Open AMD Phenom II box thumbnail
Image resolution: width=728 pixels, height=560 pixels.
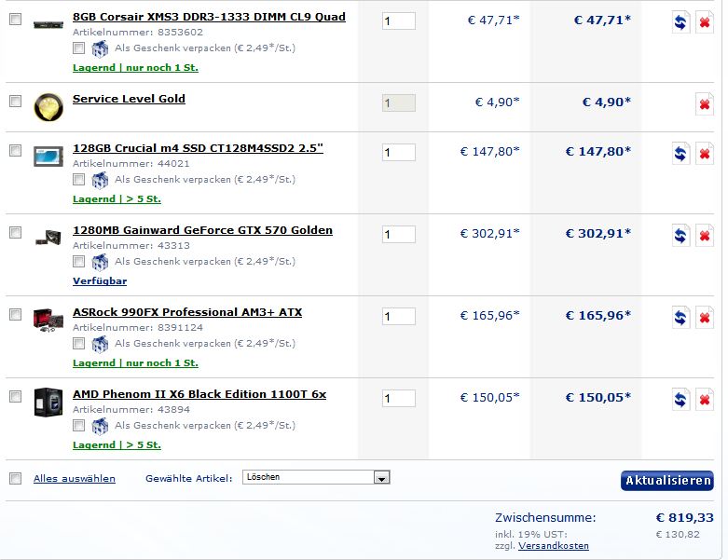pos(48,402)
